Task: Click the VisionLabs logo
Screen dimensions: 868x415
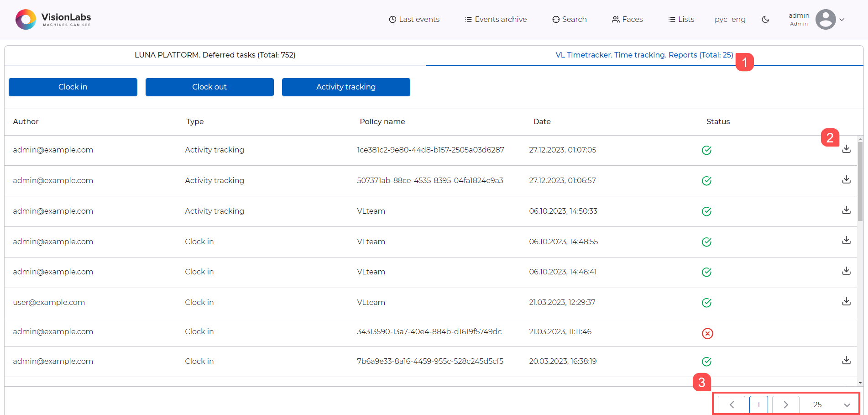Action: 52,19
